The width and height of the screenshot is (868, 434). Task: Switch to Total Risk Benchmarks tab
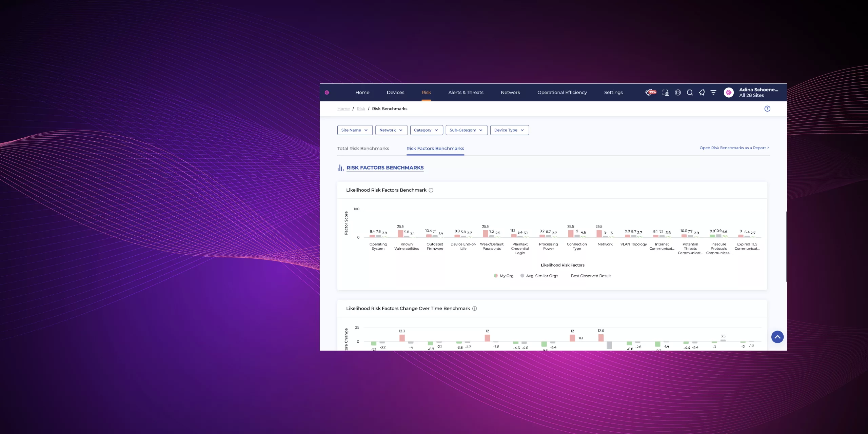pyautogui.click(x=363, y=149)
